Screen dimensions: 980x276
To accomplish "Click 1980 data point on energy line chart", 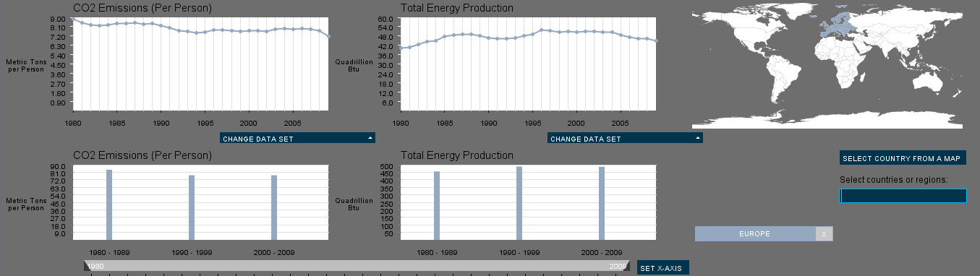I will coord(401,48).
